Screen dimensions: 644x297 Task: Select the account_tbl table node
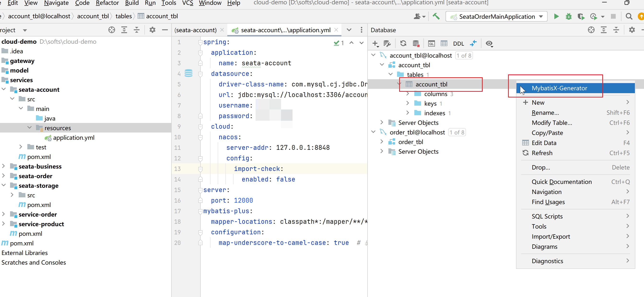coord(431,84)
